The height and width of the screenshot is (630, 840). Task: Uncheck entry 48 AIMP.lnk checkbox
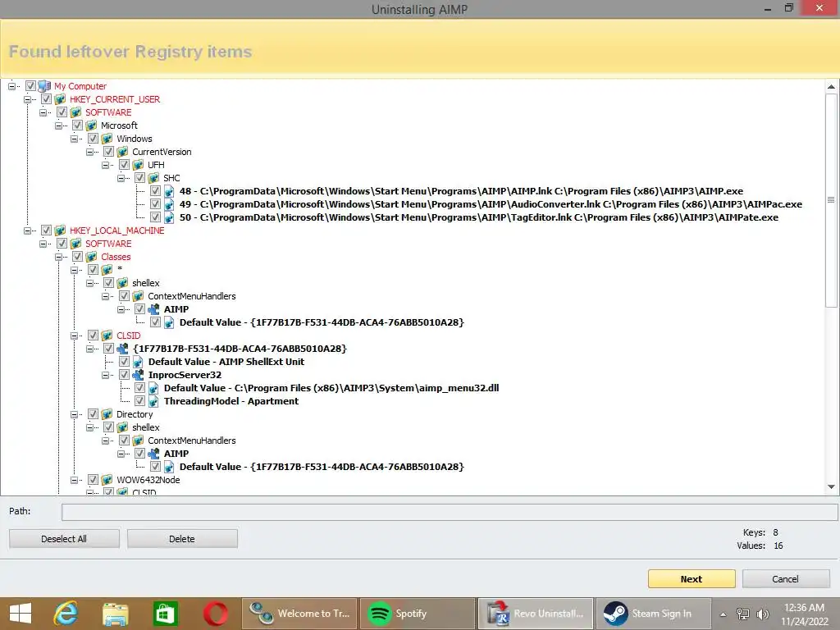pos(155,190)
